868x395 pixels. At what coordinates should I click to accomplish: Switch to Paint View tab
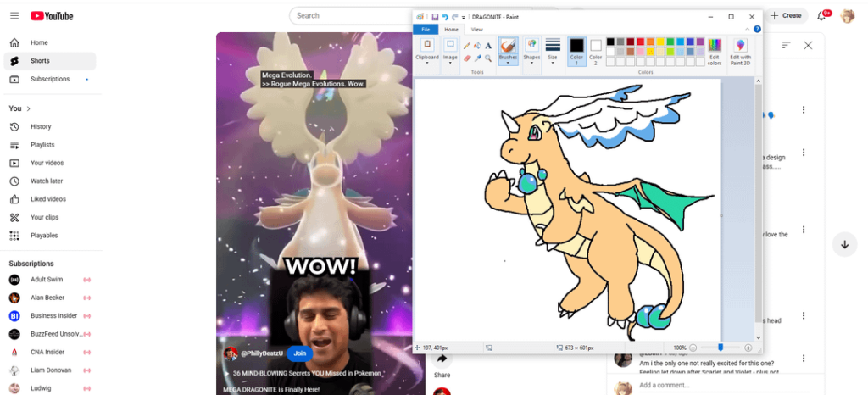pos(476,30)
